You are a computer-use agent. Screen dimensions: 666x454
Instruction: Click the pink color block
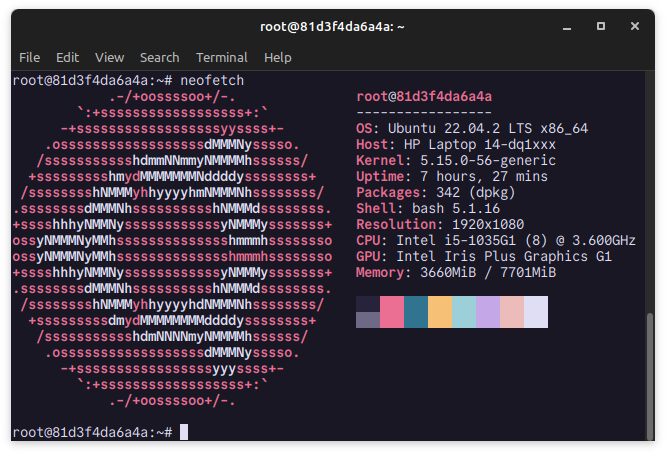pos(392,312)
